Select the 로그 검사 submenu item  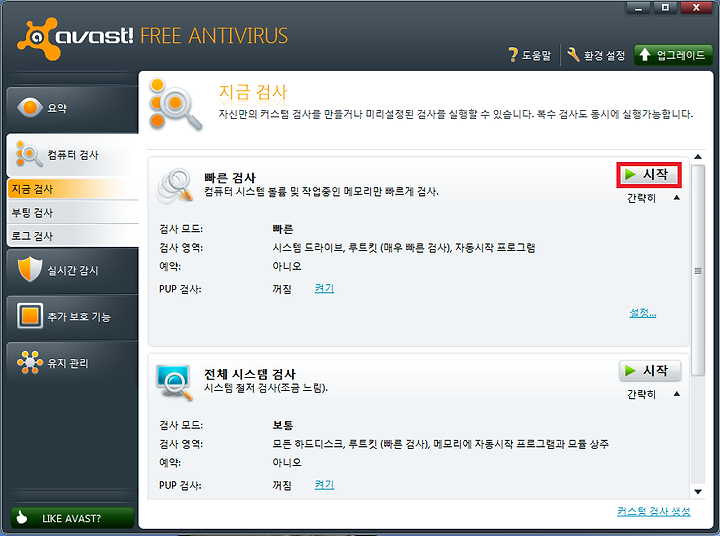point(73,236)
